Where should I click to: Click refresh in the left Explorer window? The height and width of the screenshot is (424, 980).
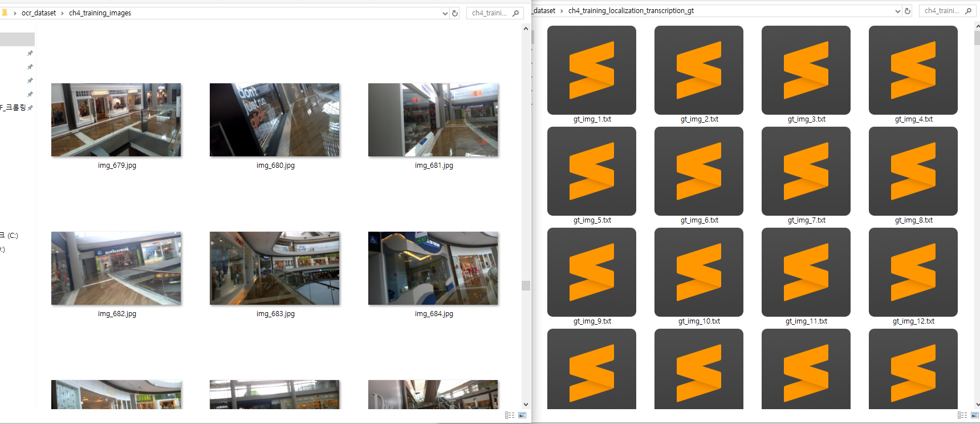(x=455, y=13)
